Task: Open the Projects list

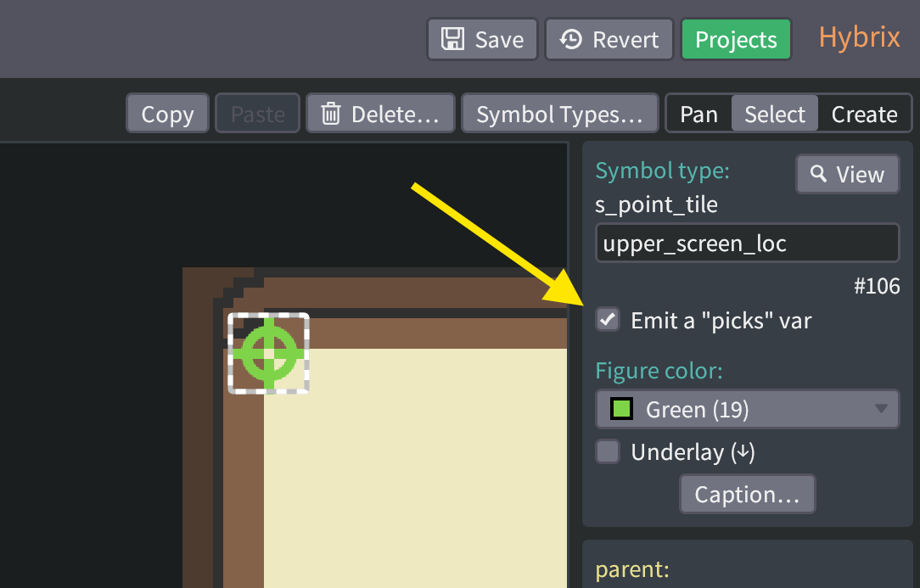Action: (x=736, y=40)
